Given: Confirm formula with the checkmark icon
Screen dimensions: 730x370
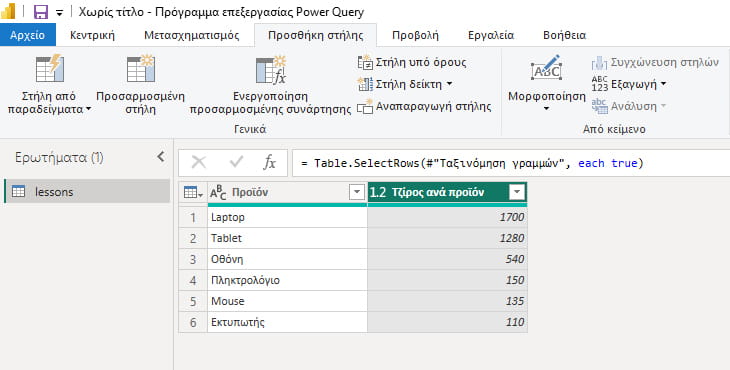Looking at the screenshot, I should tap(237, 162).
